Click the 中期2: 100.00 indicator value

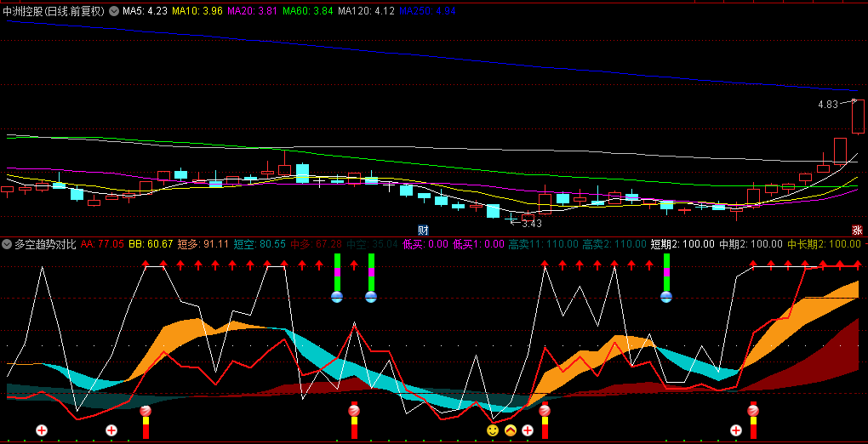pos(751,244)
